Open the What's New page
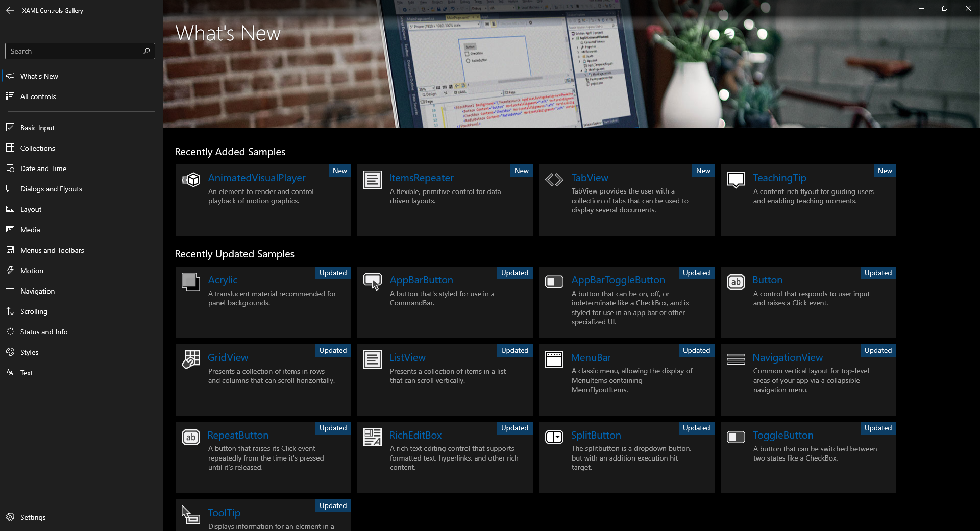 point(82,76)
